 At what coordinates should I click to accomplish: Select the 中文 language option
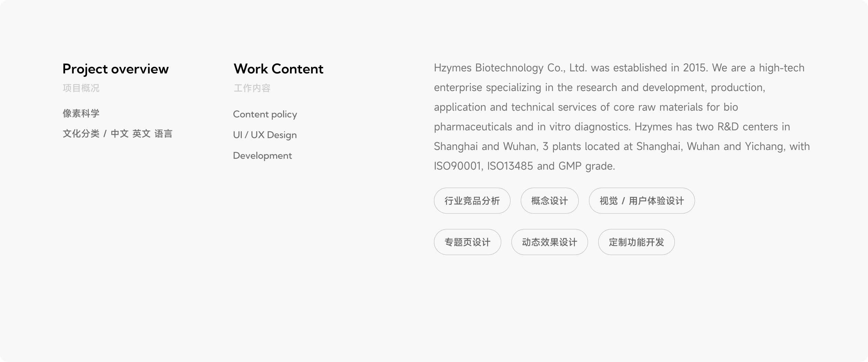pyautogui.click(x=120, y=134)
